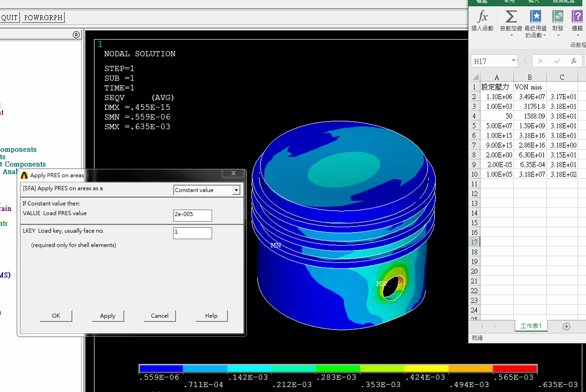Click the Insert Function (插入函數) icon

(482, 21)
